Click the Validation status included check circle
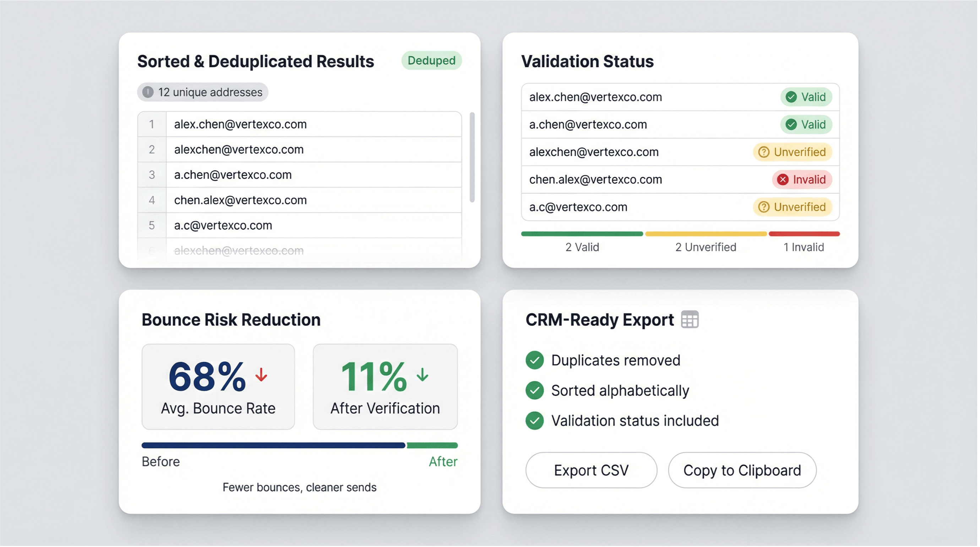The height and width of the screenshot is (547, 980). pyautogui.click(x=534, y=421)
